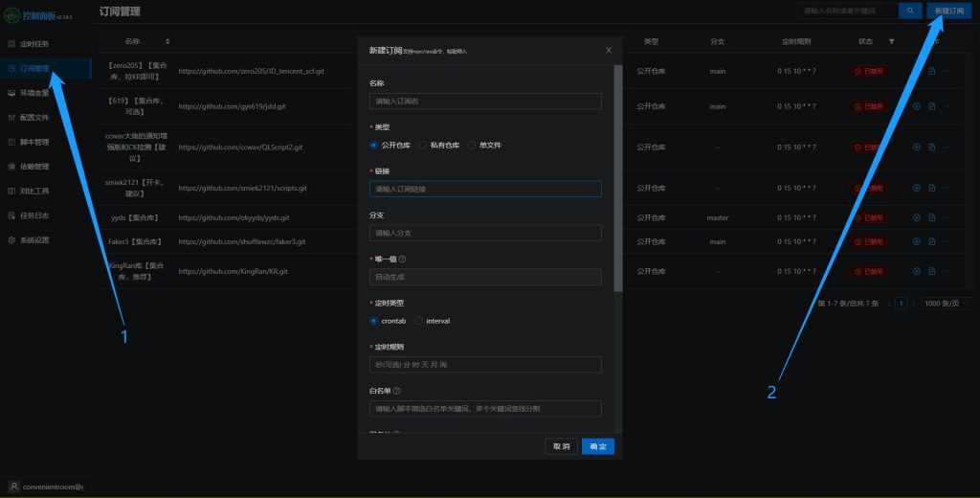
Task: View log of gys619/jdd.git subscription
Action: [x=932, y=106]
